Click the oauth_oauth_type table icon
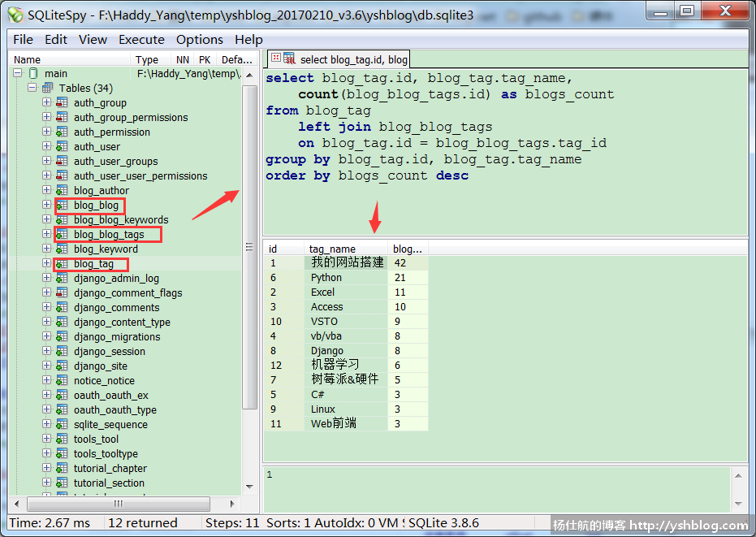Image resolution: width=756 pixels, height=537 pixels. point(62,409)
